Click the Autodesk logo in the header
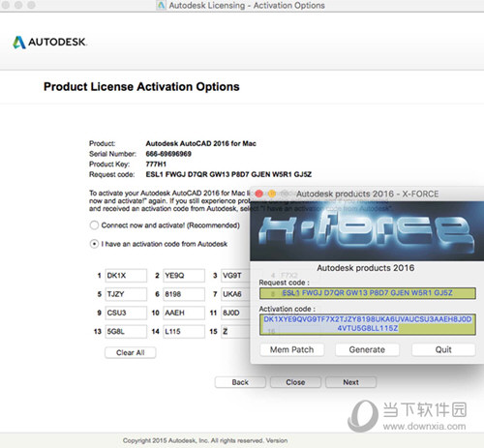The height and width of the screenshot is (448, 484). coord(49,42)
